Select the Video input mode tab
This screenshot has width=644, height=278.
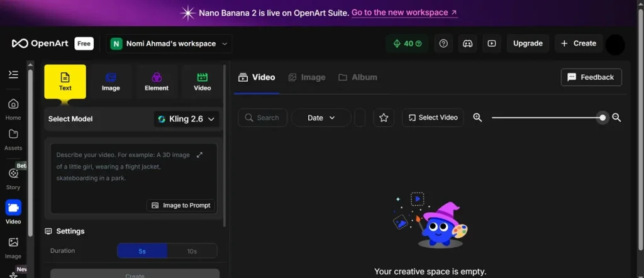coord(202,81)
